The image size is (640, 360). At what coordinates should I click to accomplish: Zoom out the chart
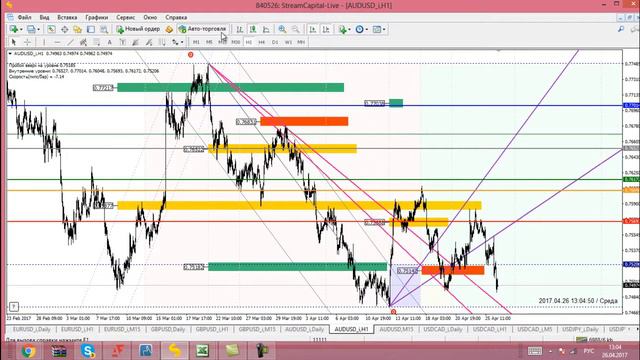tap(296, 29)
